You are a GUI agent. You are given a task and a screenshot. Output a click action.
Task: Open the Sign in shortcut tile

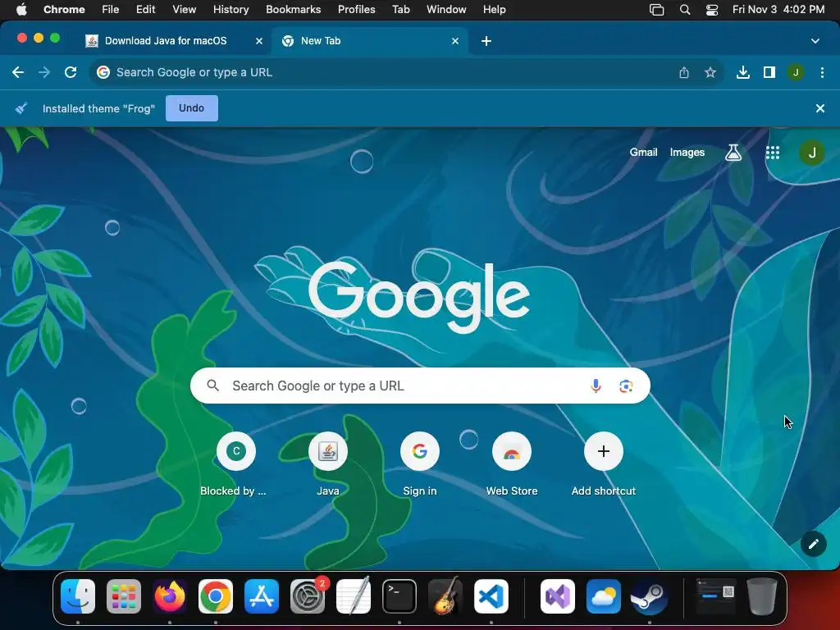click(x=420, y=464)
